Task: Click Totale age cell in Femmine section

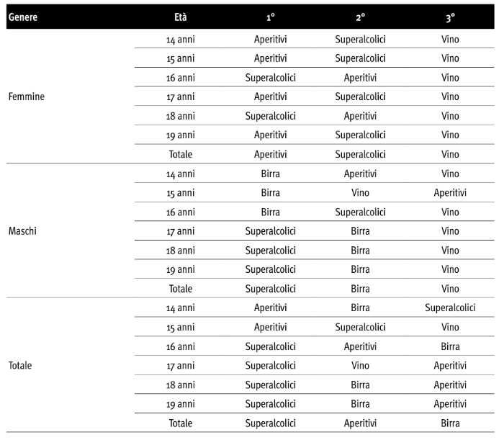Action: pyautogui.click(x=181, y=154)
